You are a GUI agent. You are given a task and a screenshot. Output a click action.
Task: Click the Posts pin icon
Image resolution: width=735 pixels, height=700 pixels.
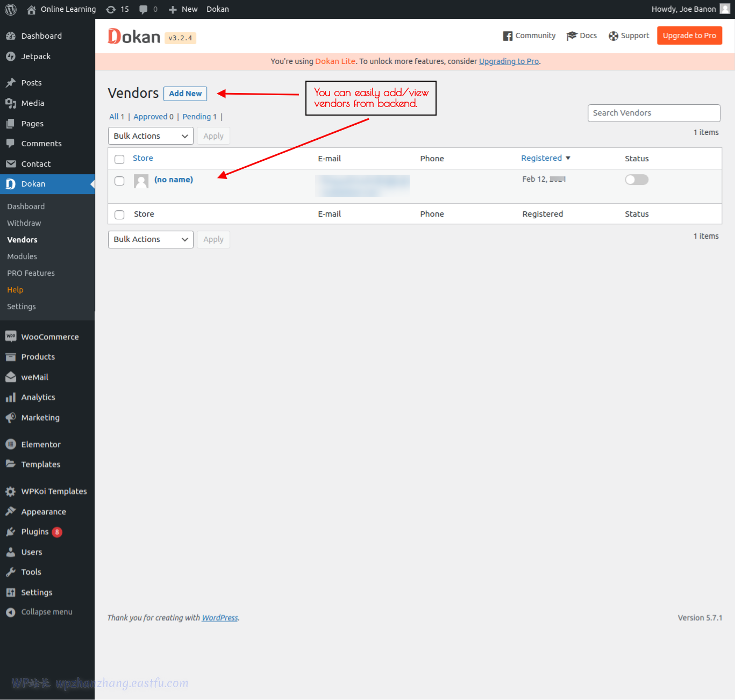click(x=11, y=83)
